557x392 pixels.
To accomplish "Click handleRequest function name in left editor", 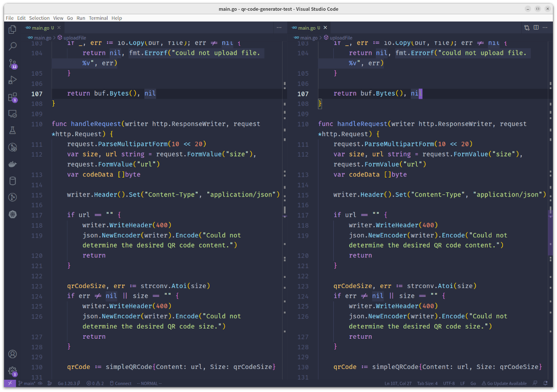I will [96, 124].
